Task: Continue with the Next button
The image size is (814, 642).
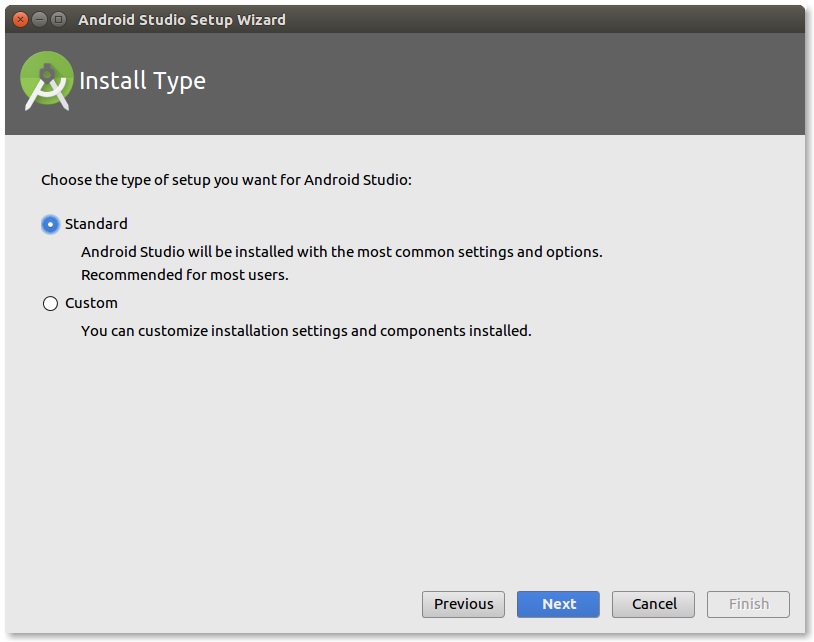Action: [558, 604]
